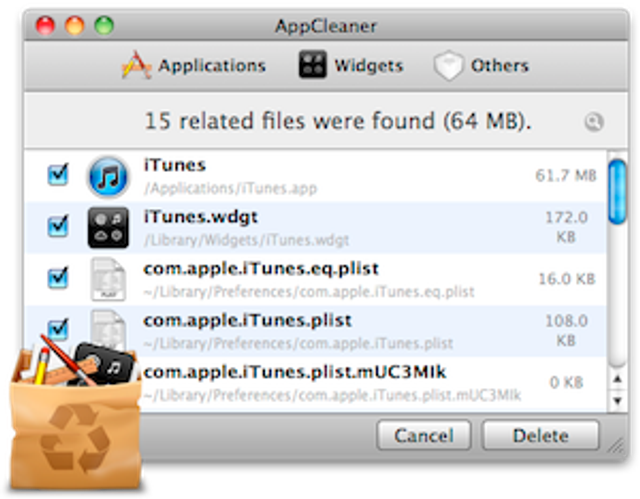Click the ~/Library/Preferences/com.apple.iTunes.eq.plist path
Image resolution: width=640 pixels, height=499 pixels.
pyautogui.click(x=309, y=292)
